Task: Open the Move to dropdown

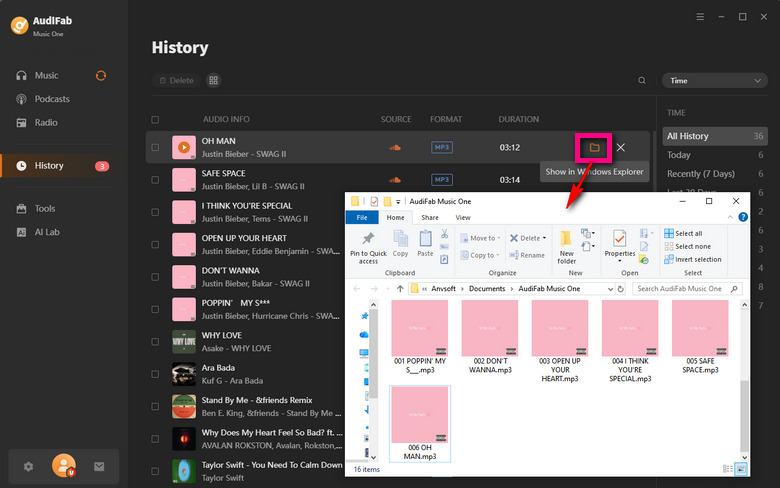Action: [480, 238]
